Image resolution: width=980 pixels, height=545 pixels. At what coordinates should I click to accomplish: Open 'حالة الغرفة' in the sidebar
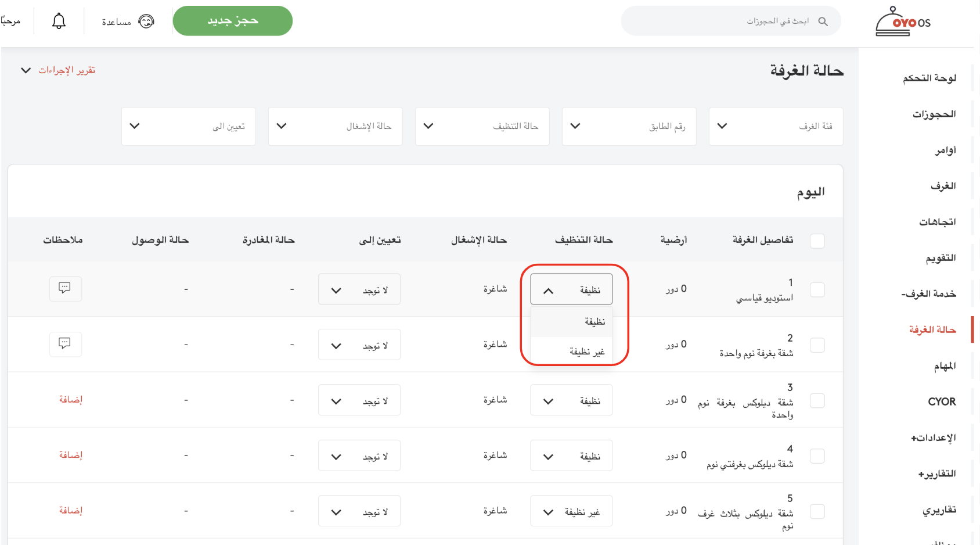(x=932, y=330)
